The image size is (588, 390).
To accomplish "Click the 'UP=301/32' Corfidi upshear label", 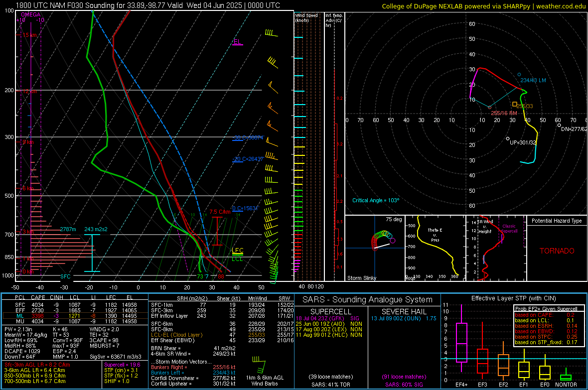I will [x=523, y=142].
